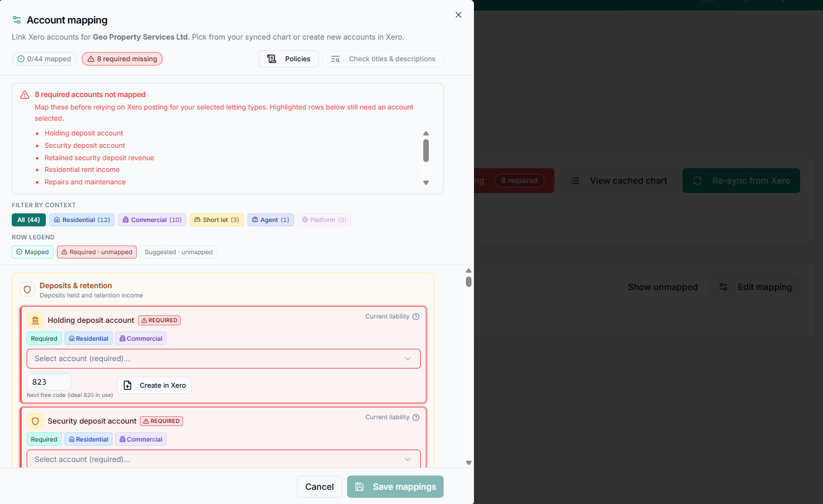Click Retained security deposit revenue list item
823x504 pixels.
pos(99,158)
